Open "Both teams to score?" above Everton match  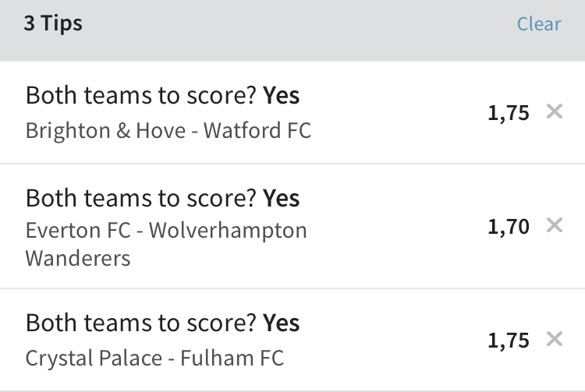click(141, 199)
